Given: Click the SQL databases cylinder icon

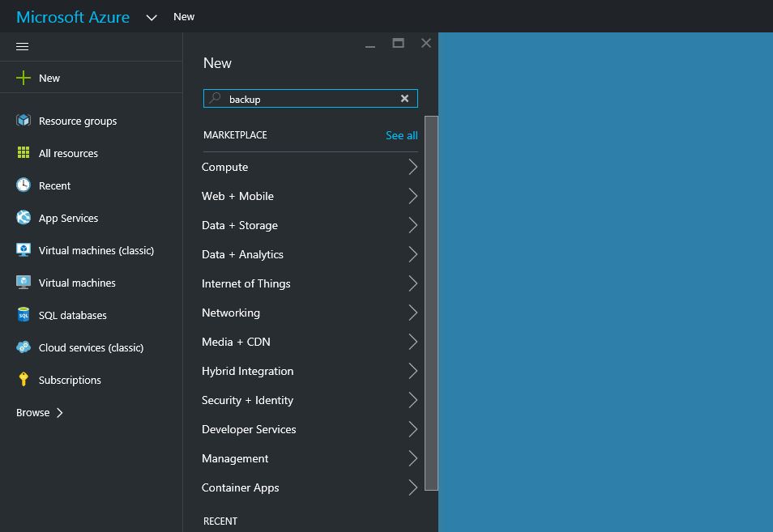Looking at the screenshot, I should [x=23, y=315].
